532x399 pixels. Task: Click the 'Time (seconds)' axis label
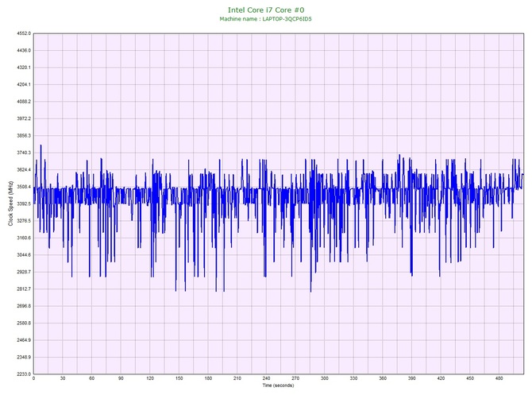pos(278,385)
